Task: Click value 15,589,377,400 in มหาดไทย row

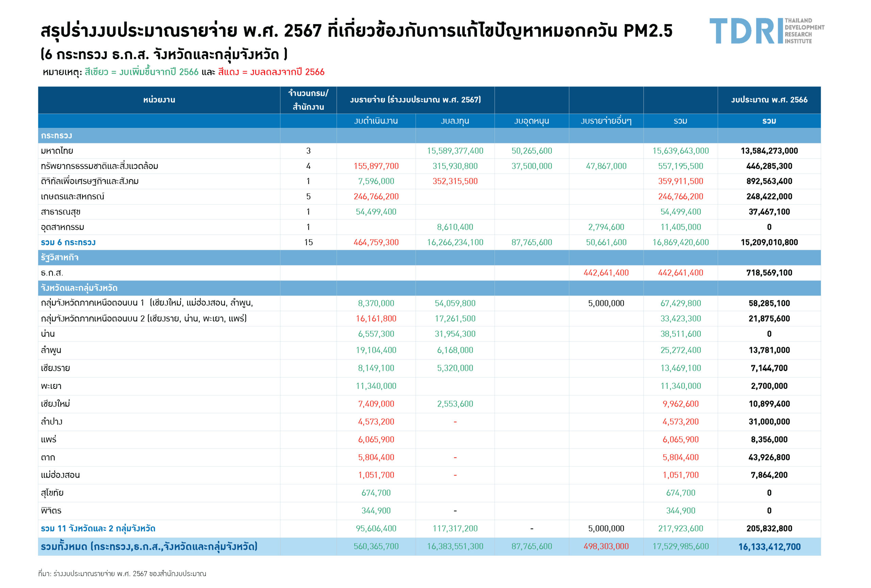Action: tap(455, 151)
